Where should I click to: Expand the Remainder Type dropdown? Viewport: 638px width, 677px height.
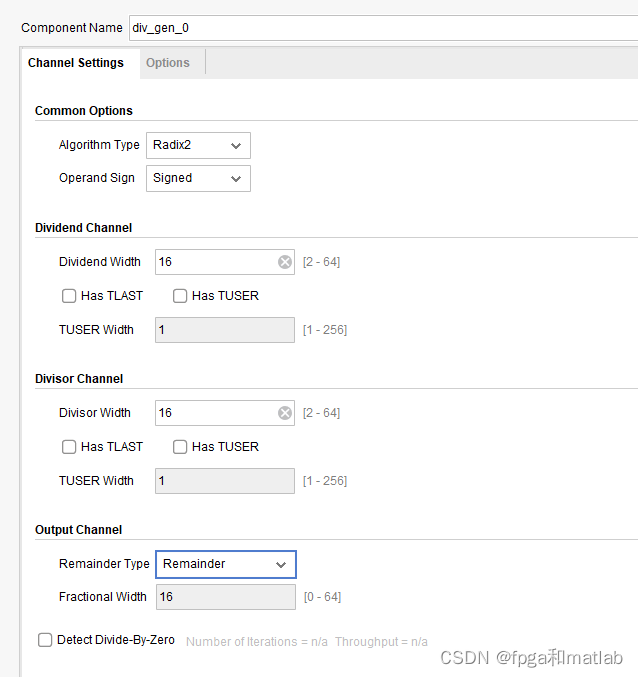pos(225,564)
